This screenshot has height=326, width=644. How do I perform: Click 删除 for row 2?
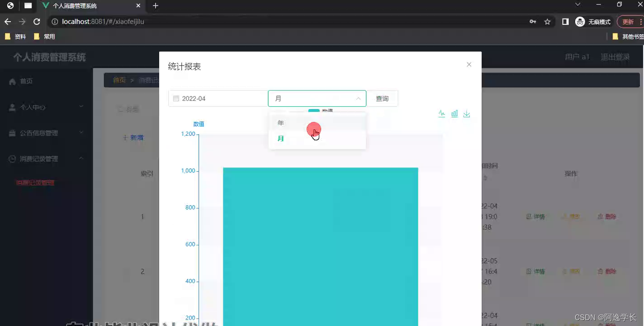(607, 272)
